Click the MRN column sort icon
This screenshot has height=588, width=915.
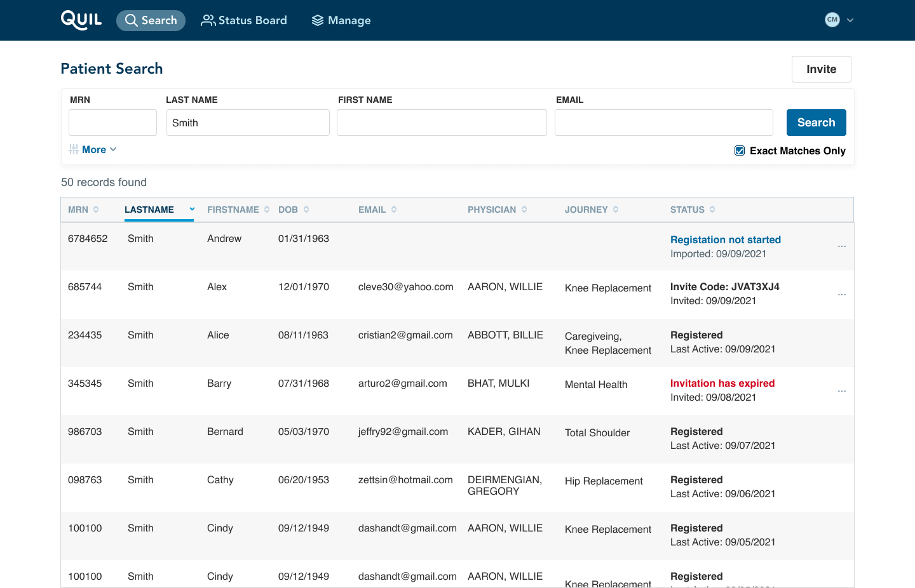96,210
